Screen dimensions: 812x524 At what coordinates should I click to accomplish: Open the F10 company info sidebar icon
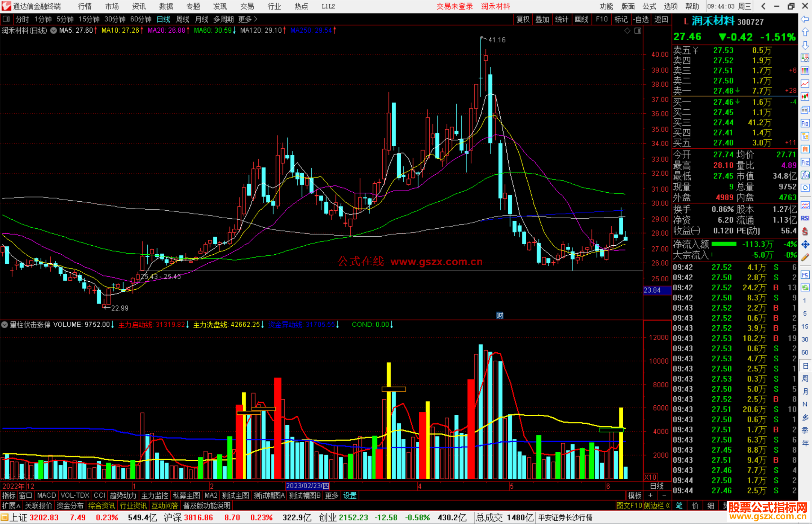pos(805,123)
